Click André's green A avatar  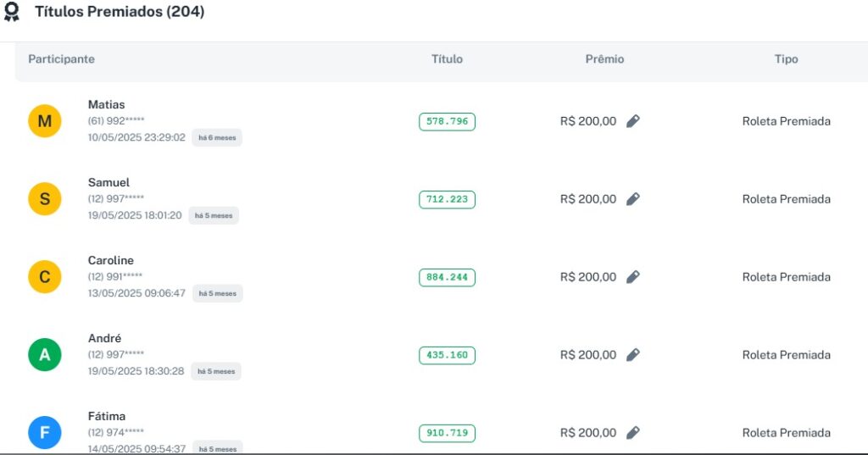[45, 355]
